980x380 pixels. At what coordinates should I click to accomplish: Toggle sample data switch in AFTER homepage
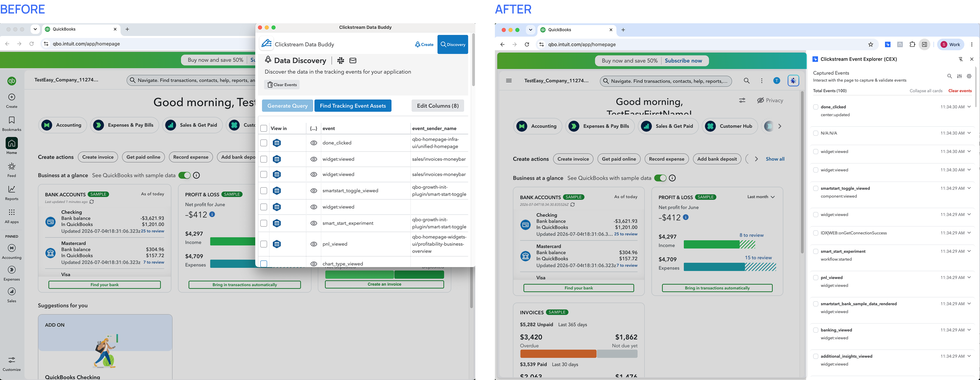661,178
